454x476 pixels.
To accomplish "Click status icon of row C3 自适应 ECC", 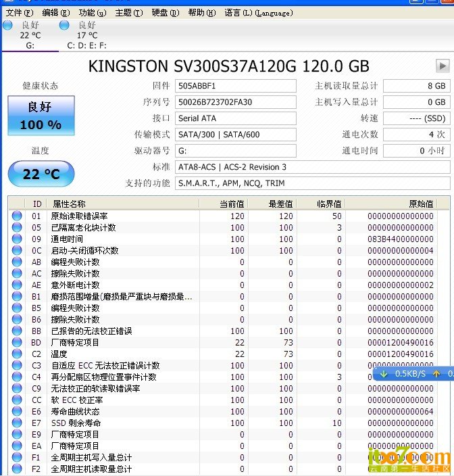I will coord(17,365).
